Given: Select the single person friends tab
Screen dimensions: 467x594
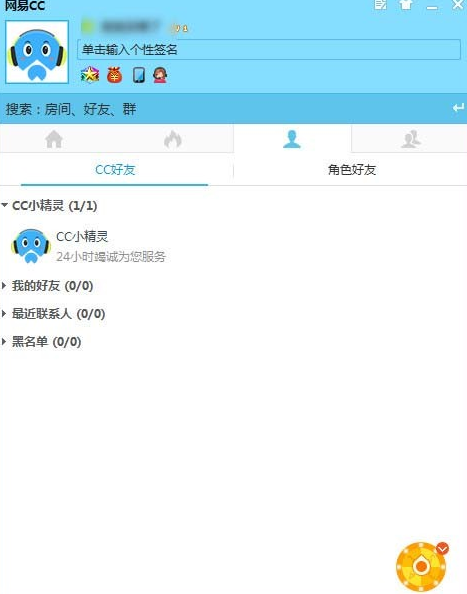Looking at the screenshot, I should tap(292, 139).
